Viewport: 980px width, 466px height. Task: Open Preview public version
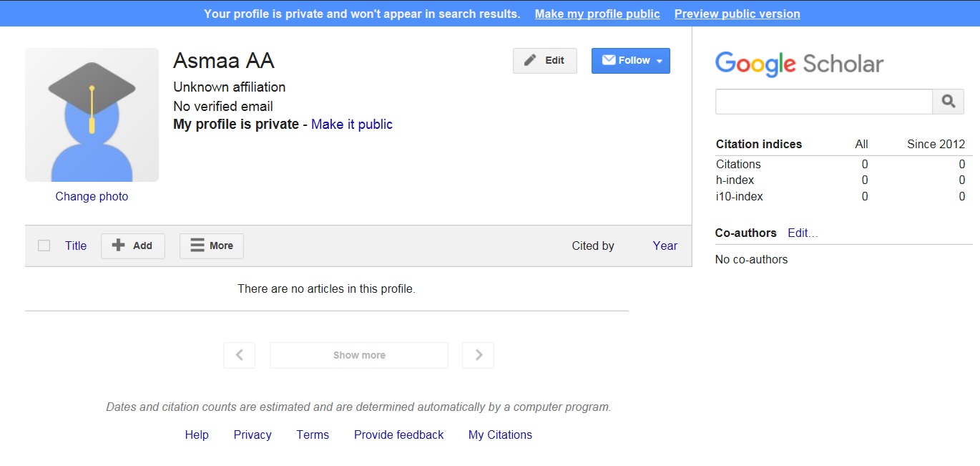pyautogui.click(x=736, y=13)
